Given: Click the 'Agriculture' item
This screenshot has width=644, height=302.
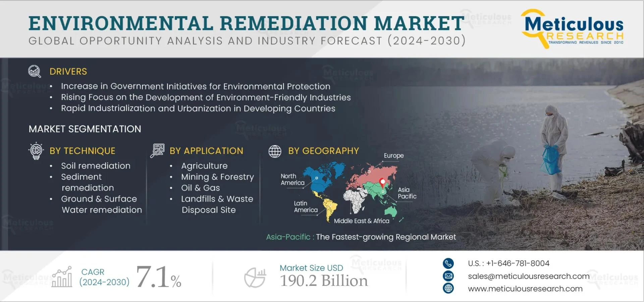Looking at the screenshot, I should [x=204, y=166].
